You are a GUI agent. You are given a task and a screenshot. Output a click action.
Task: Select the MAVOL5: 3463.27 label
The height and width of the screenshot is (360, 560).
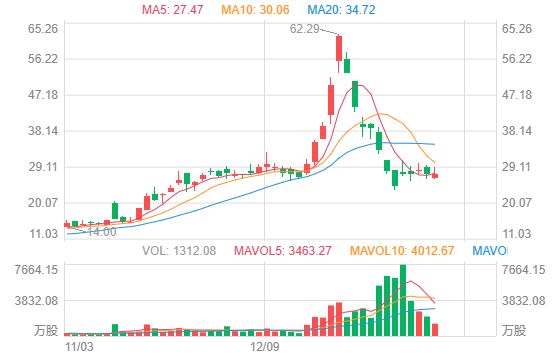(282, 251)
